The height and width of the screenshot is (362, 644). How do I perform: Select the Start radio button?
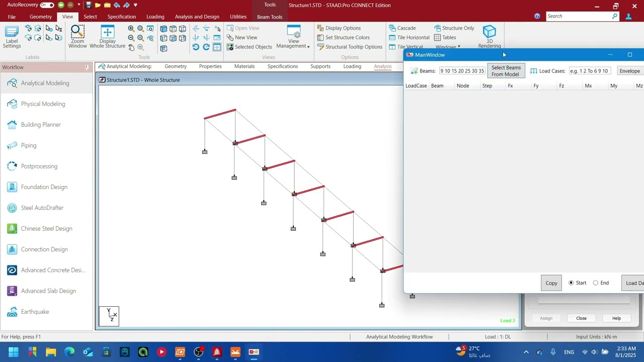click(571, 283)
